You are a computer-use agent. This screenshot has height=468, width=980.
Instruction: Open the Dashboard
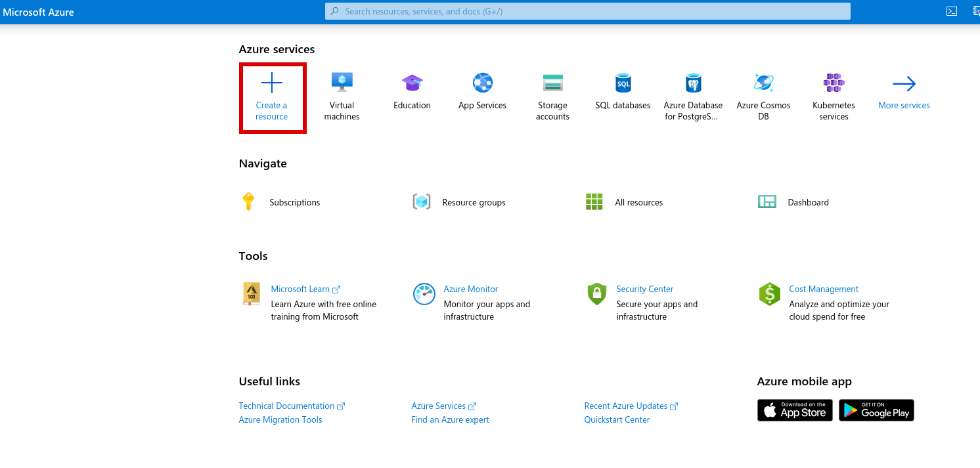(793, 202)
